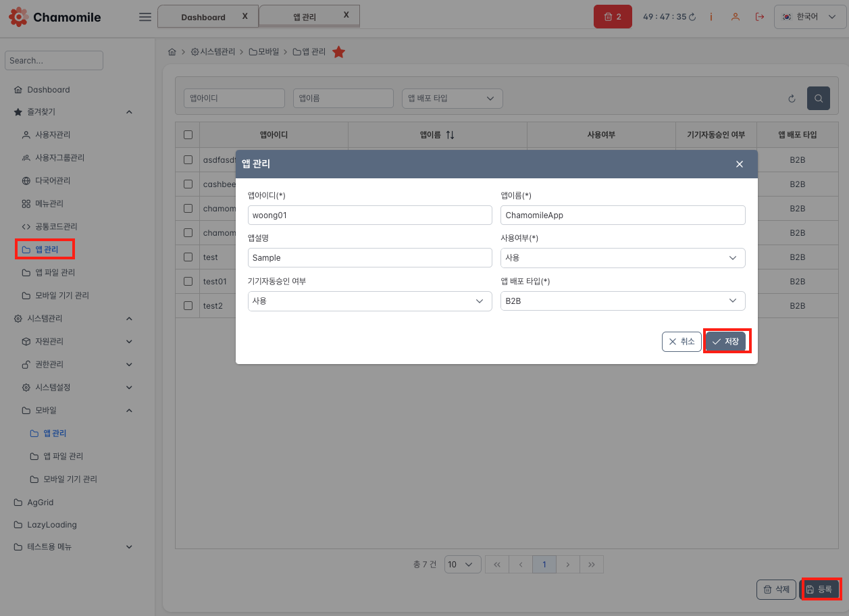Click the session timer refresh icon
Screen dimensions: 849x616
[692, 17]
